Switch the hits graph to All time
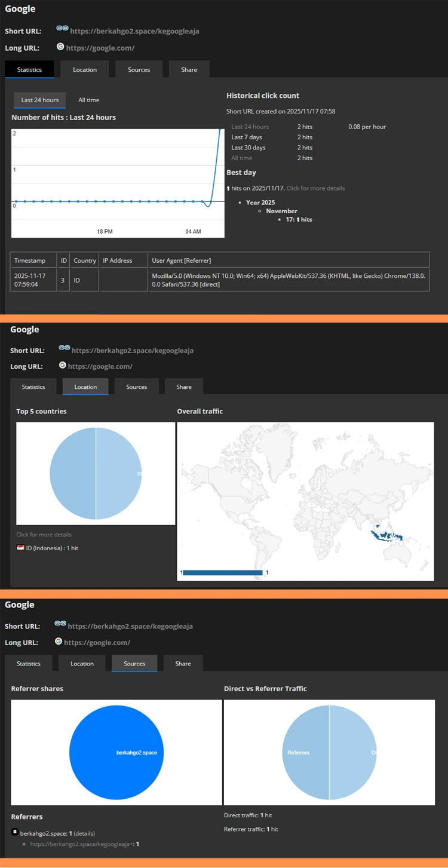The image size is (448, 868). [89, 100]
